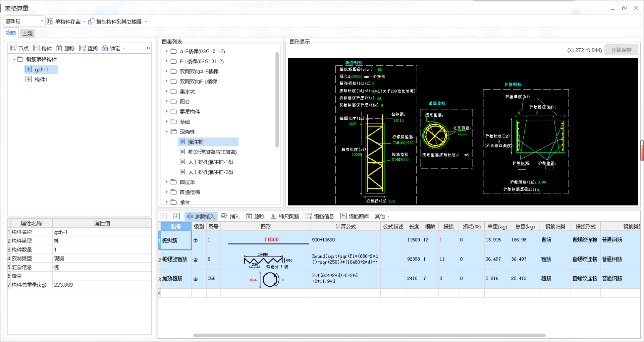Click the 总重(kg) column header

coord(525,226)
